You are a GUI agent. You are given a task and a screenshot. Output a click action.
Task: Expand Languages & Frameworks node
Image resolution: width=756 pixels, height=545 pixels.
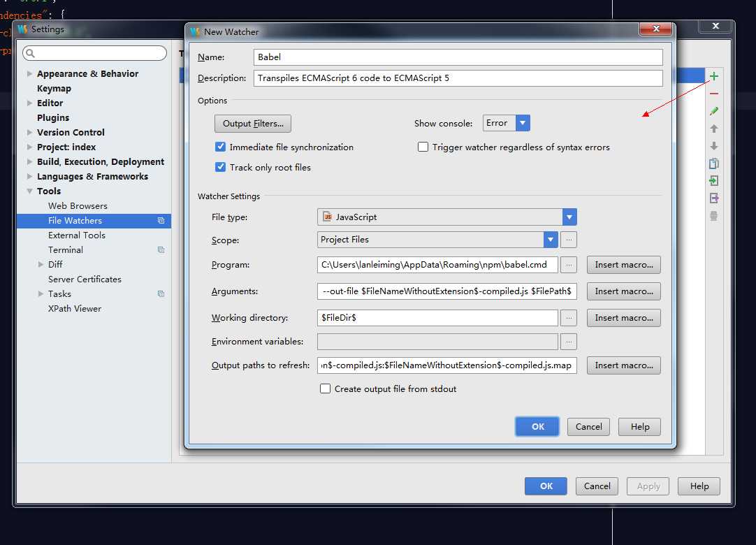click(x=29, y=177)
